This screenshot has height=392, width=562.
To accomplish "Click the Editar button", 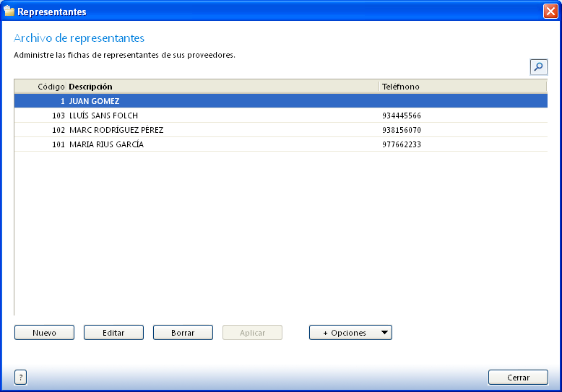I will (x=113, y=333).
